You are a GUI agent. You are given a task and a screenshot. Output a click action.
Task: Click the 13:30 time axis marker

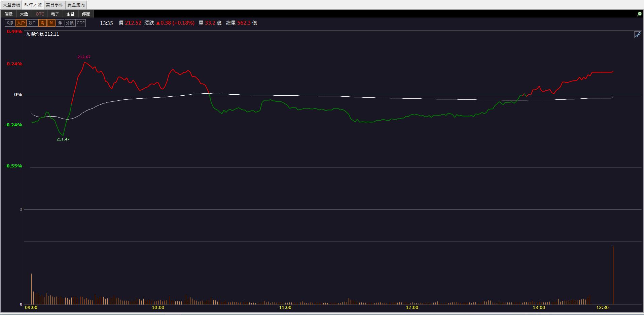tap(603, 308)
